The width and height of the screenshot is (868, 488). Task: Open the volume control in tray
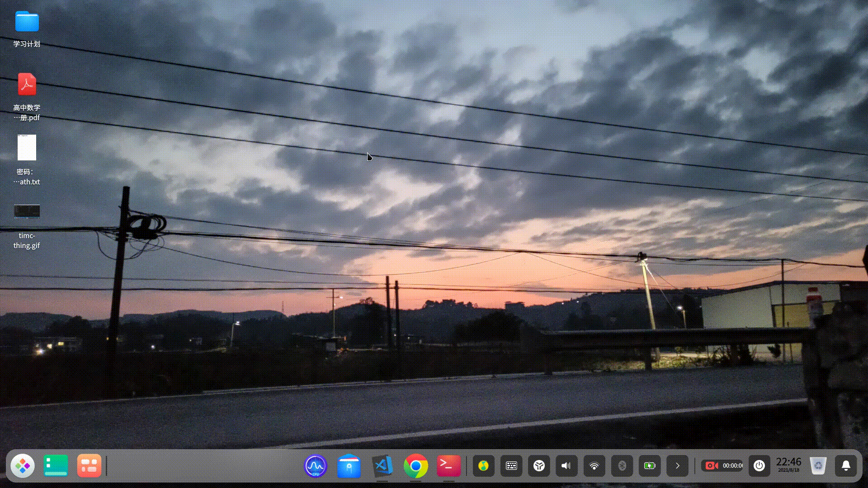[566, 465]
